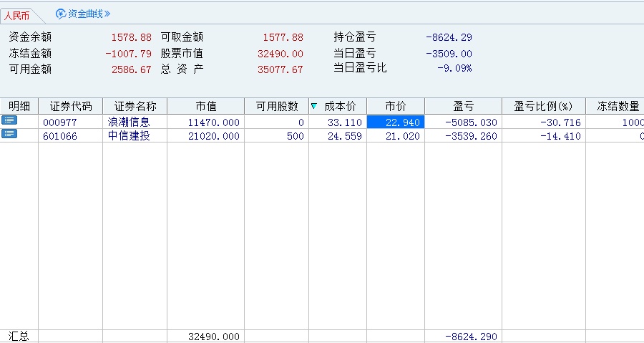Viewport: 644px width, 343px height.
Task: Click loss value -3539.260
Action: click(471, 136)
